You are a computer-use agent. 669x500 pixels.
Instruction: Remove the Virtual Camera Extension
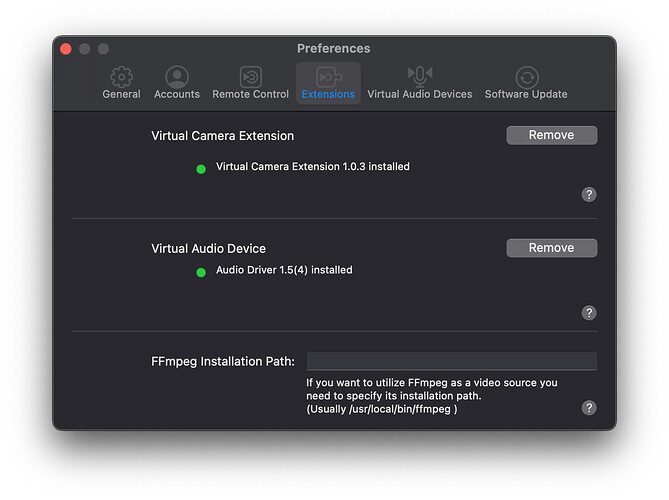tap(551, 135)
